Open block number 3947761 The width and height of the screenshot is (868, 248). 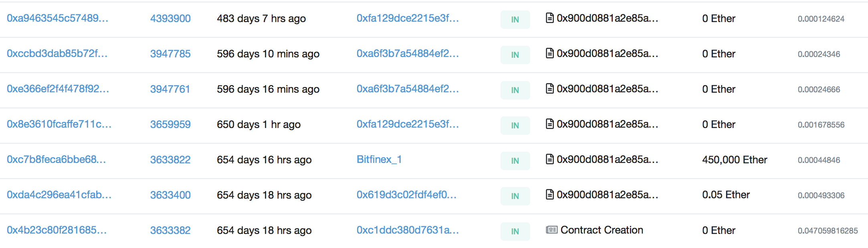170,89
